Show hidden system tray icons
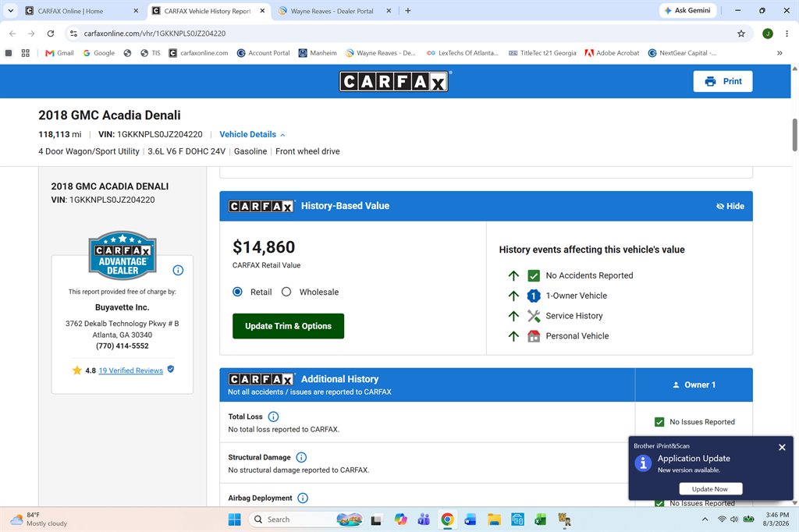The image size is (799, 532). [705, 520]
